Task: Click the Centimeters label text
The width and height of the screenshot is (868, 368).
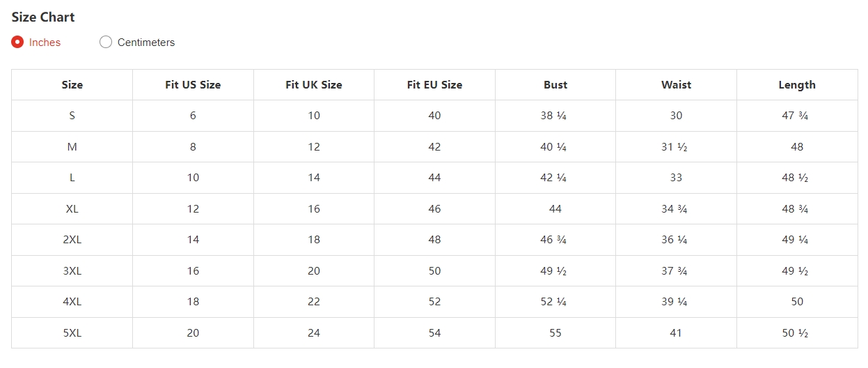Action: (x=146, y=43)
